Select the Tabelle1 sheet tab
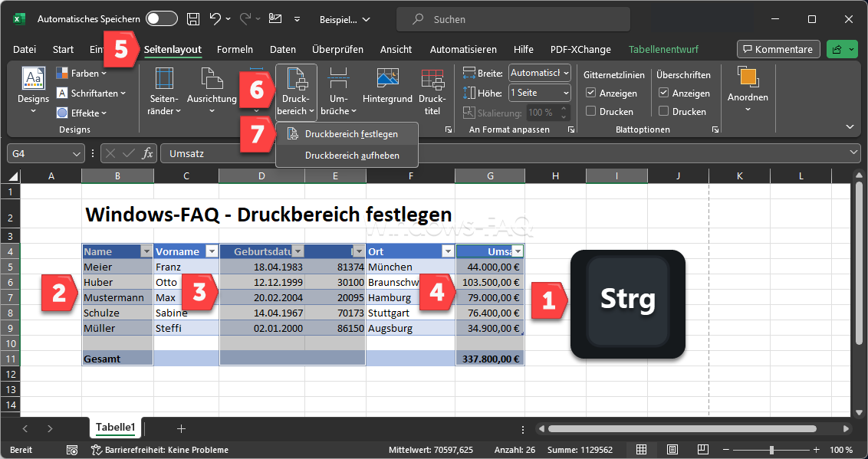Viewport: 868px width, 459px height. coord(115,428)
